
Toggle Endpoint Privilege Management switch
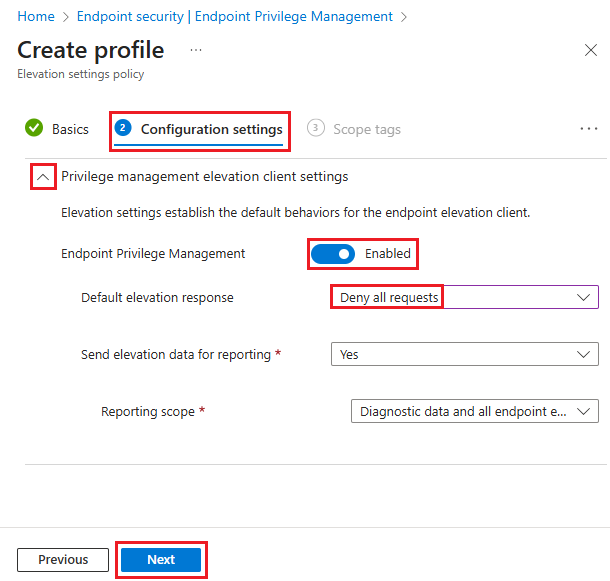point(333,254)
